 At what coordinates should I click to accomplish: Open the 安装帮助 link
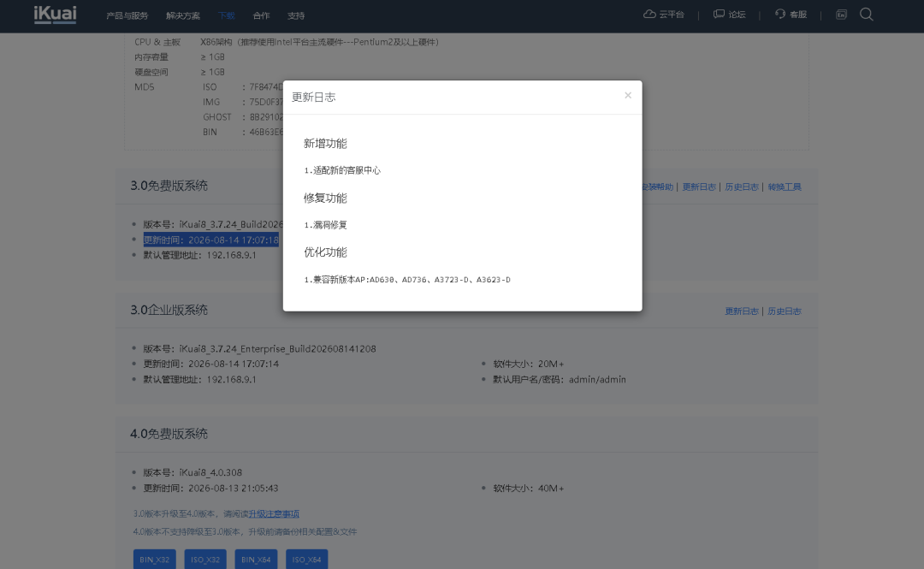pyautogui.click(x=658, y=187)
